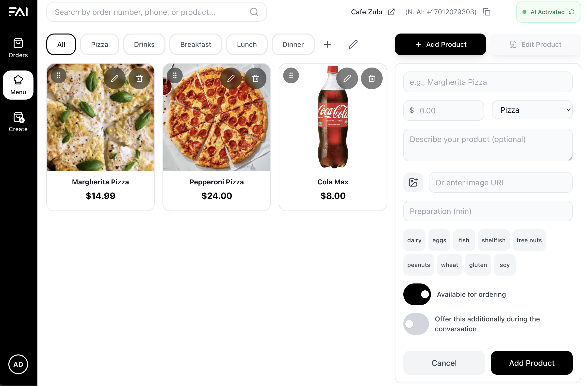Copy the AI phone number

click(487, 12)
